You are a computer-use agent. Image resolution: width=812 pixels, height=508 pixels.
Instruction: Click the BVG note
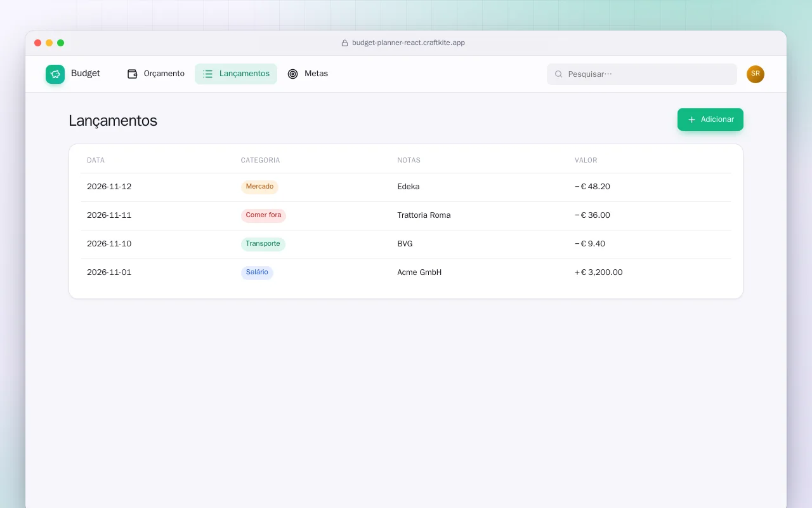pyautogui.click(x=405, y=244)
